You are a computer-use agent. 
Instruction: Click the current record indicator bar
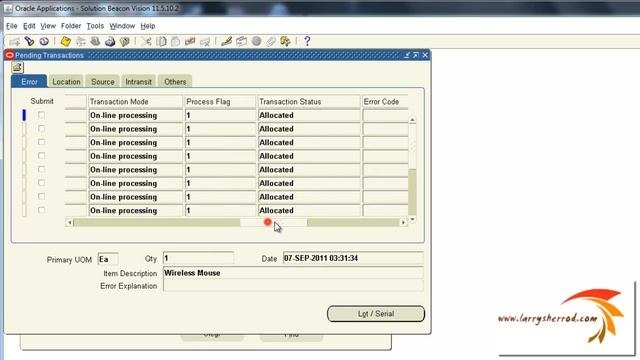coord(24,115)
